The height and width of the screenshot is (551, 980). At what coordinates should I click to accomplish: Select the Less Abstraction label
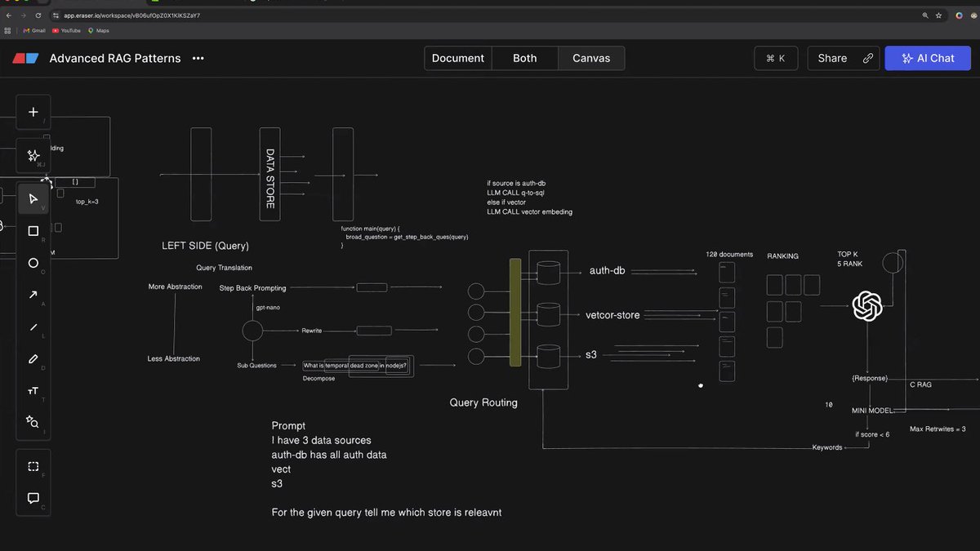(x=173, y=358)
